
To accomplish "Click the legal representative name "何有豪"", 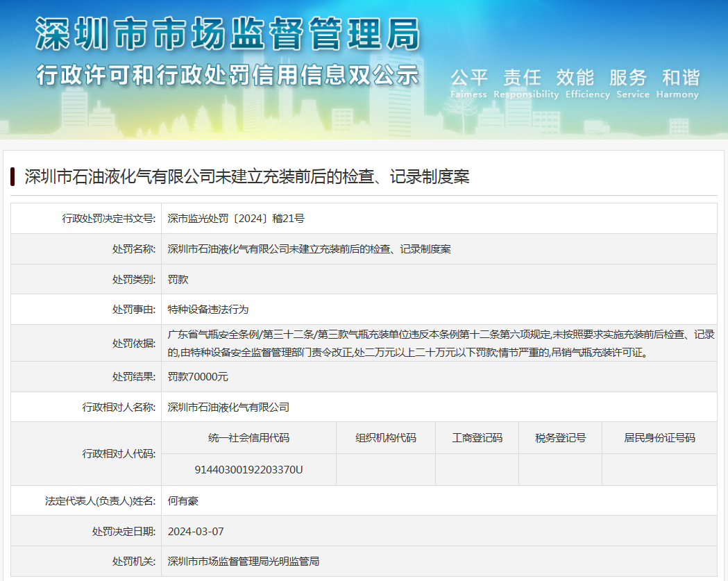I will [x=183, y=500].
